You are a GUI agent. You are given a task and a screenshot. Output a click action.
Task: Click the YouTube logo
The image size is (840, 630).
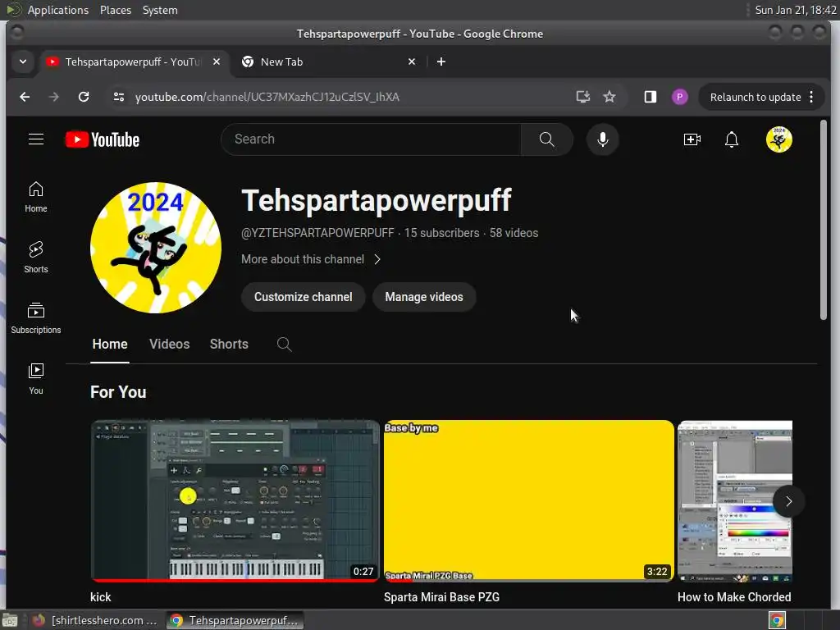(103, 139)
